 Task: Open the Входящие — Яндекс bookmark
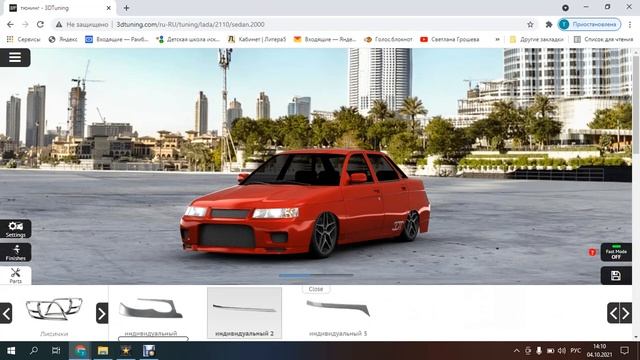tap(325, 39)
